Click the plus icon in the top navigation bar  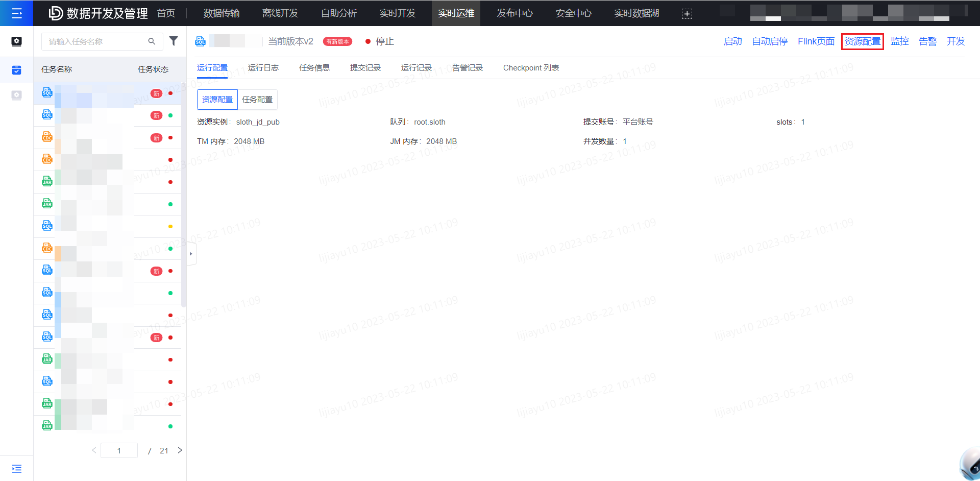687,14
